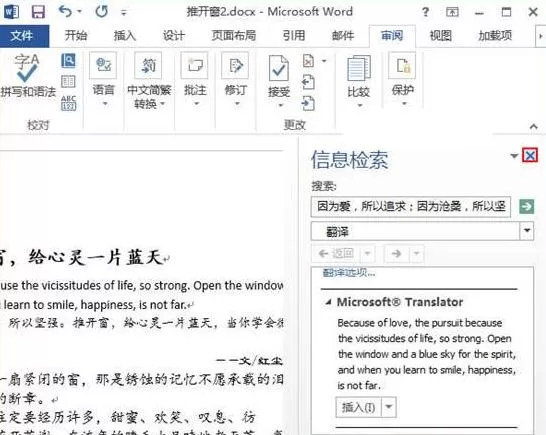This screenshot has width=546, height=435.
Task: Open ribbon display options button
Action: [452, 12]
